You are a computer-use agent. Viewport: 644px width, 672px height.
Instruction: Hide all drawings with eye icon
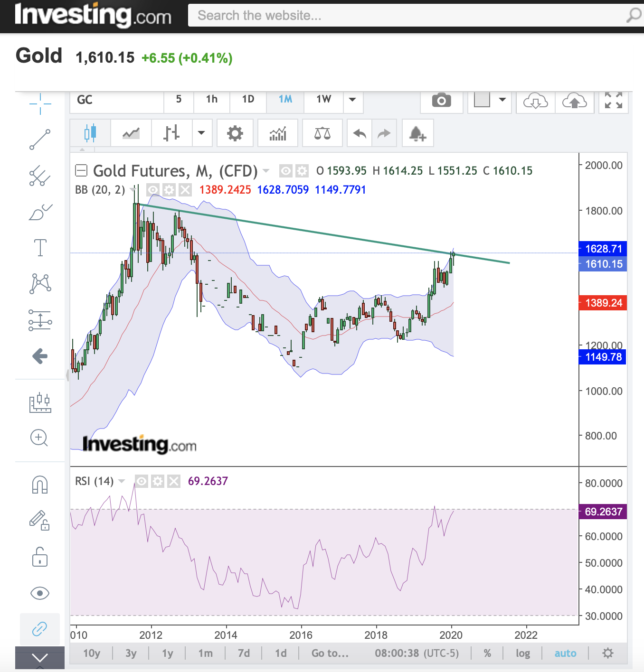(40, 593)
